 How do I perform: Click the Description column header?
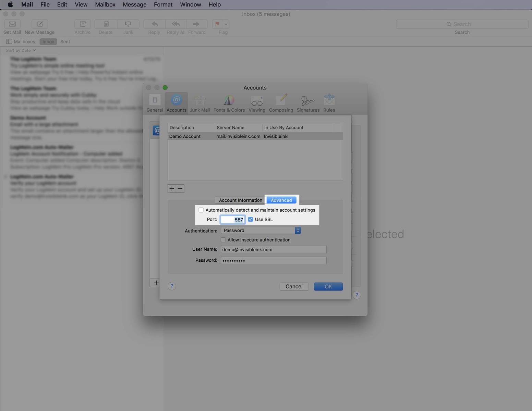(x=191, y=127)
